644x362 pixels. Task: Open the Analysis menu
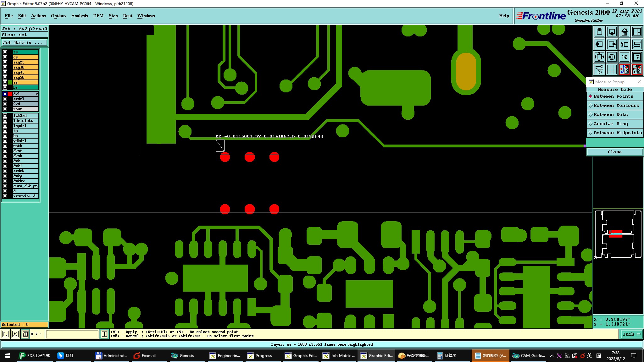pos(79,16)
